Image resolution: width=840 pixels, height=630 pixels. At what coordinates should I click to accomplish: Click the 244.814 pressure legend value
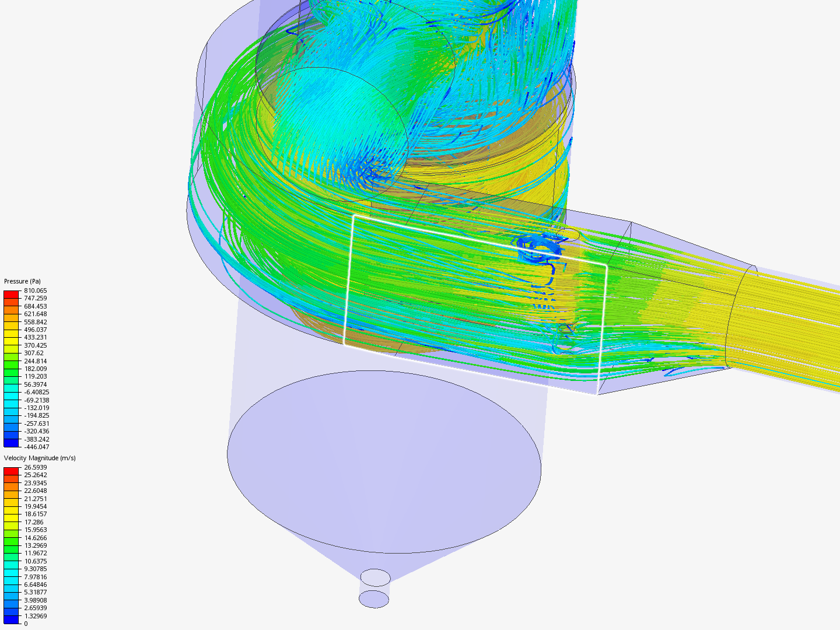pos(36,361)
